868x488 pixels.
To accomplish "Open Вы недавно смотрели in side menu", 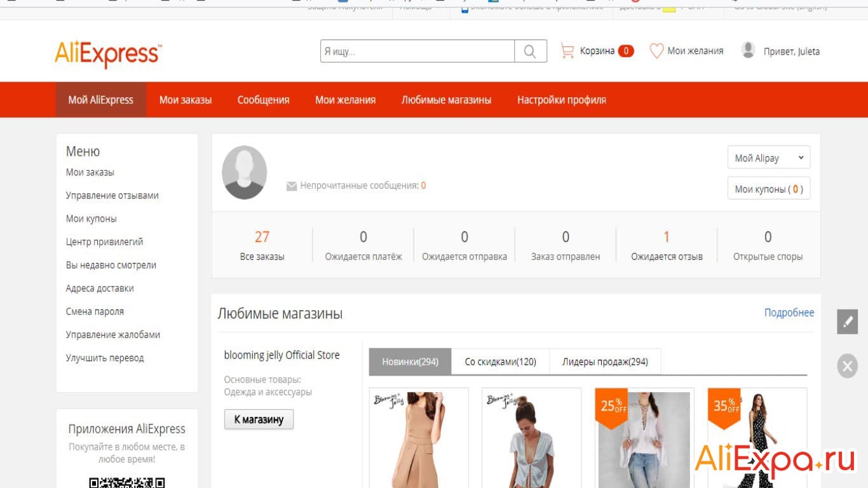I will (x=111, y=265).
